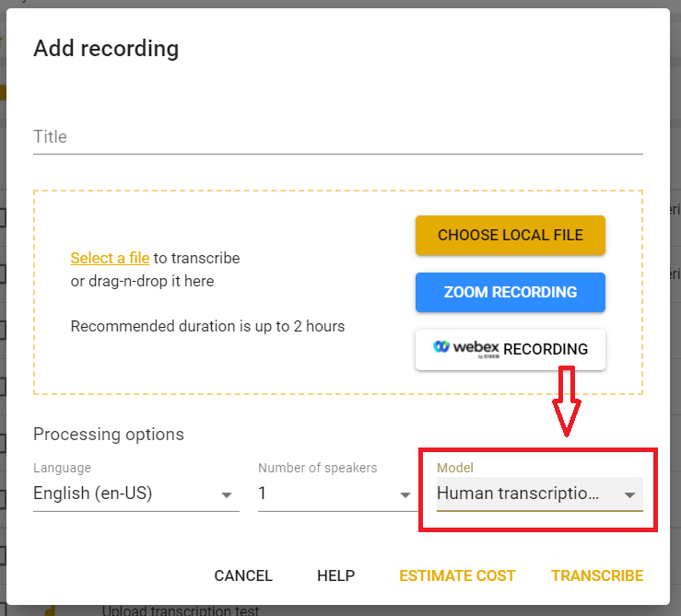Expand the Number of speakers dropdown
Screen dimensions: 681x616
338,494
